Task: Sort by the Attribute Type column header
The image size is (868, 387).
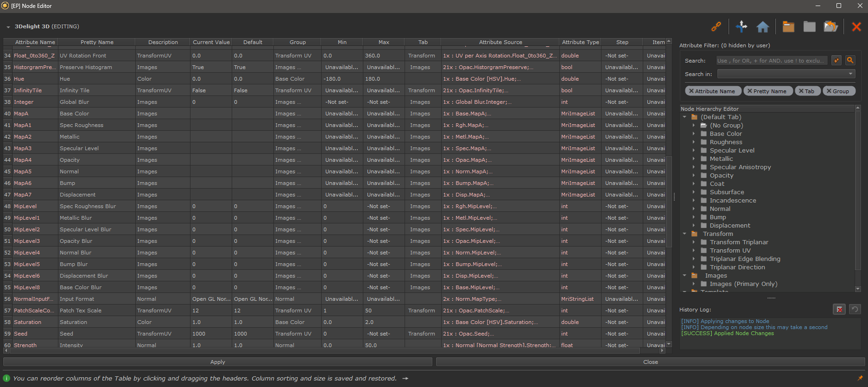Action: pos(580,42)
